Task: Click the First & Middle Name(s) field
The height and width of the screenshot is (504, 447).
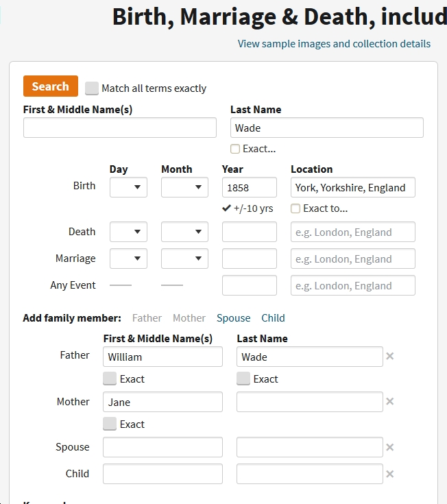Action: [x=120, y=128]
